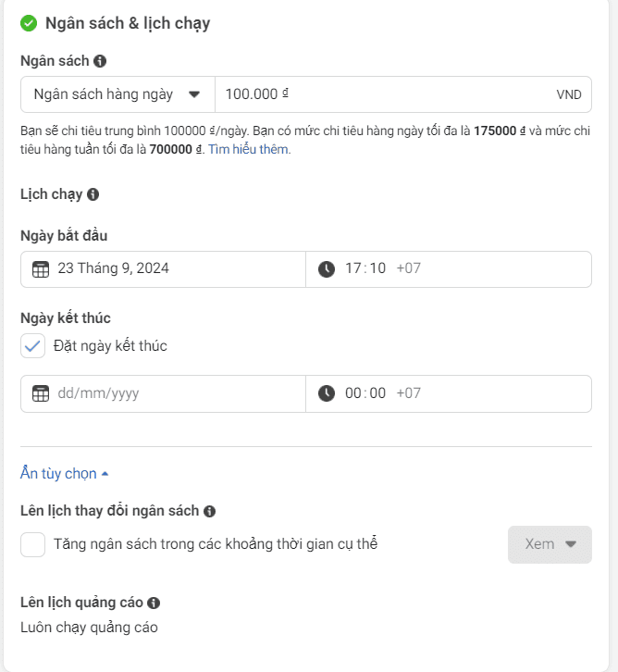Click the info icon next to Lịch chạy

coord(93,194)
